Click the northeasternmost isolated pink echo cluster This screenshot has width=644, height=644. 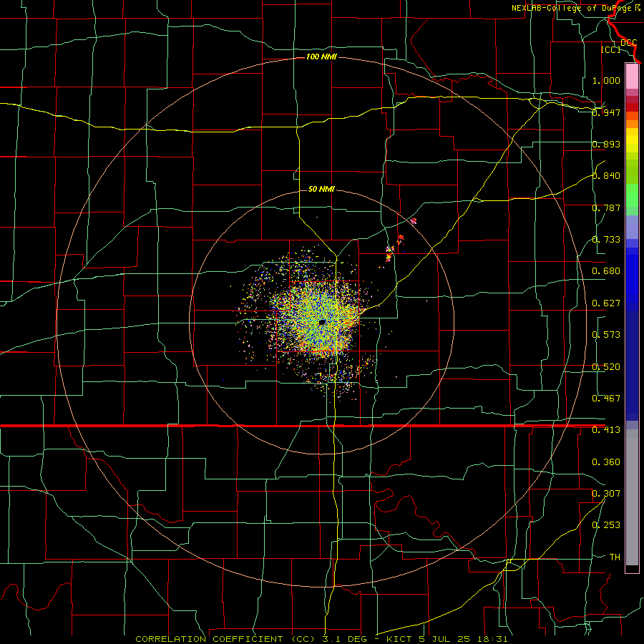(x=413, y=220)
